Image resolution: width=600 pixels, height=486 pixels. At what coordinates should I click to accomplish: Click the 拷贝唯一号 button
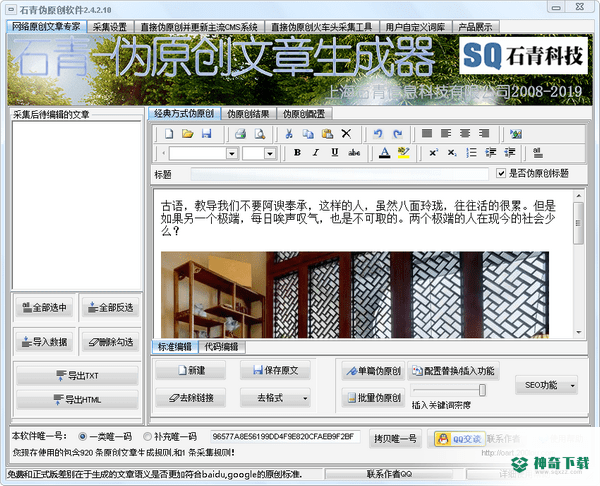[395, 439]
